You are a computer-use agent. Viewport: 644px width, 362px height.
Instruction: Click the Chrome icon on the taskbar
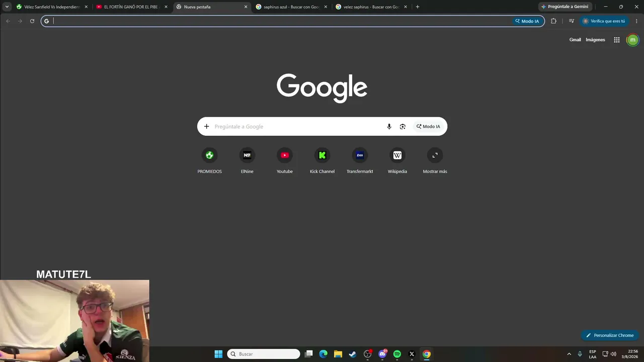[427, 354]
